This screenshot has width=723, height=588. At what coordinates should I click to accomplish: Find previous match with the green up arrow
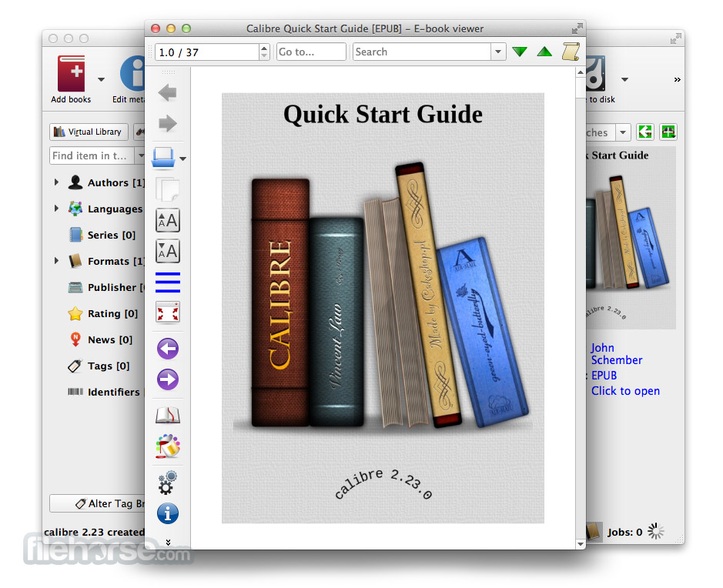(544, 52)
